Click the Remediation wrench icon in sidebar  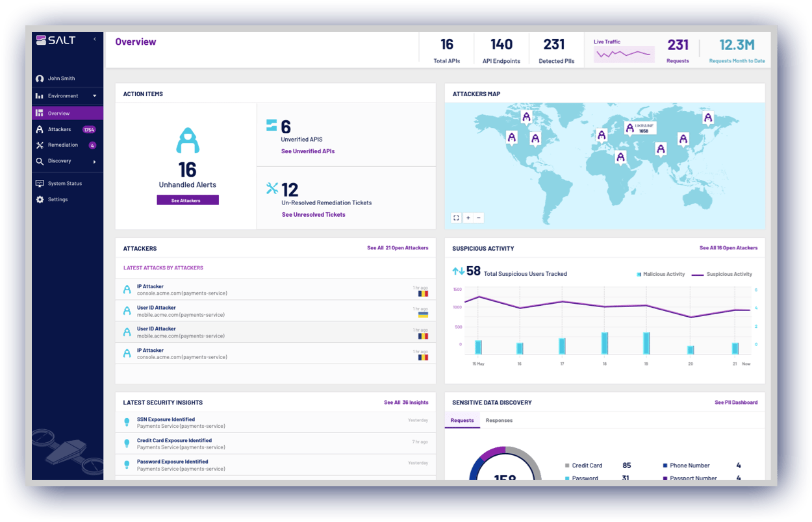pyautogui.click(x=40, y=145)
